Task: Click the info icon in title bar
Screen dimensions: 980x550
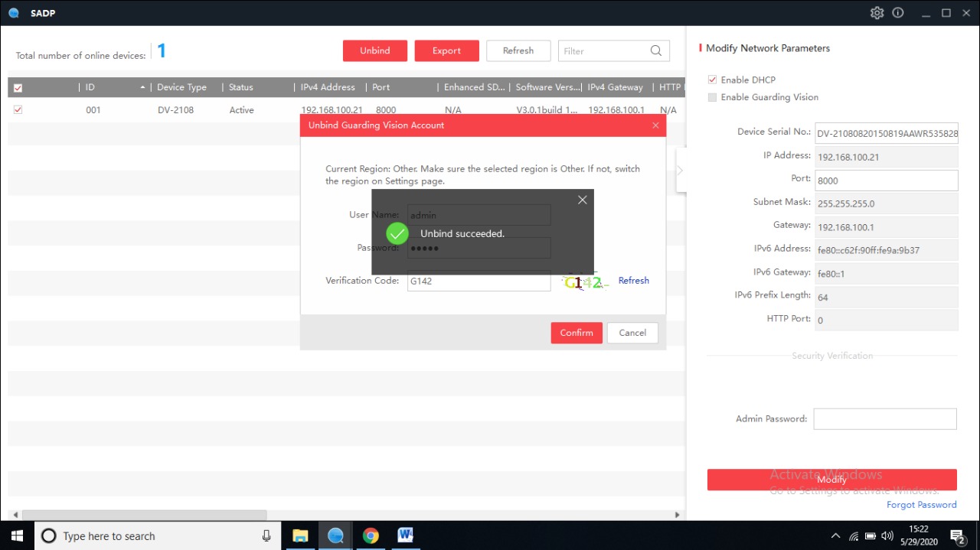Action: coord(898,13)
